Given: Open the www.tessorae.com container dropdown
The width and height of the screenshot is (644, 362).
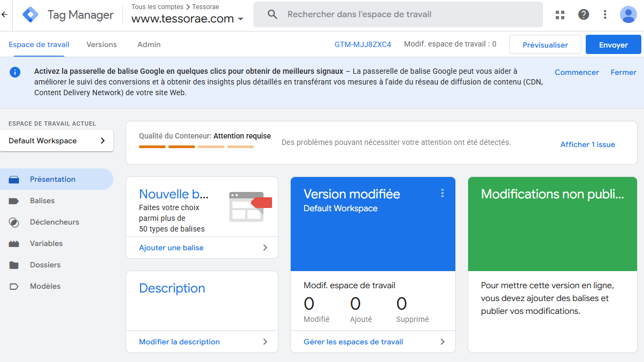Looking at the screenshot, I should click(x=188, y=19).
